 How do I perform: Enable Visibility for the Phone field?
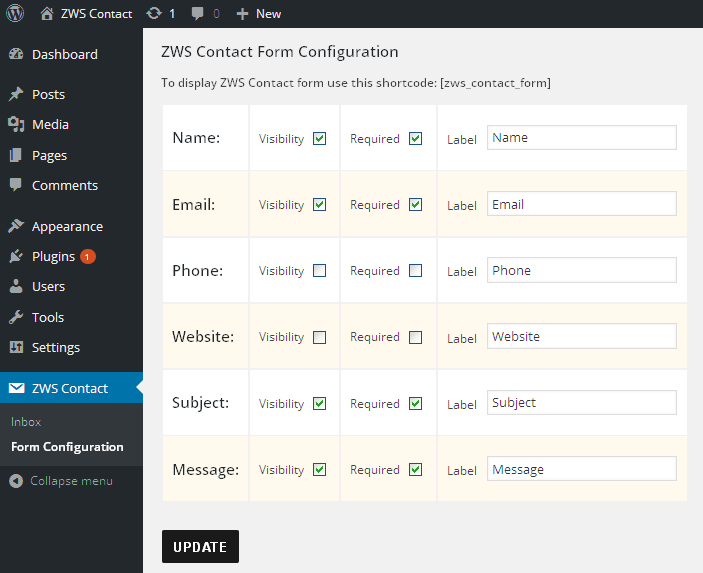pos(320,271)
